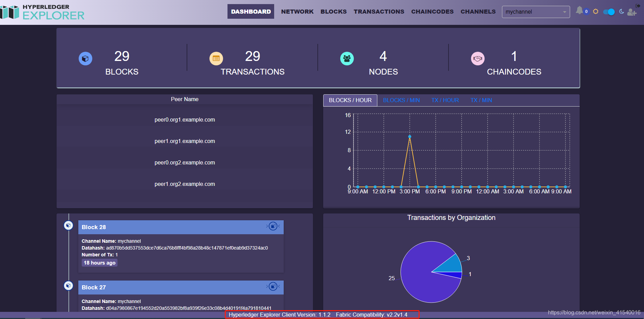Click the Transactions list icon in stats
This screenshot has height=319, width=644.
pos(216,59)
